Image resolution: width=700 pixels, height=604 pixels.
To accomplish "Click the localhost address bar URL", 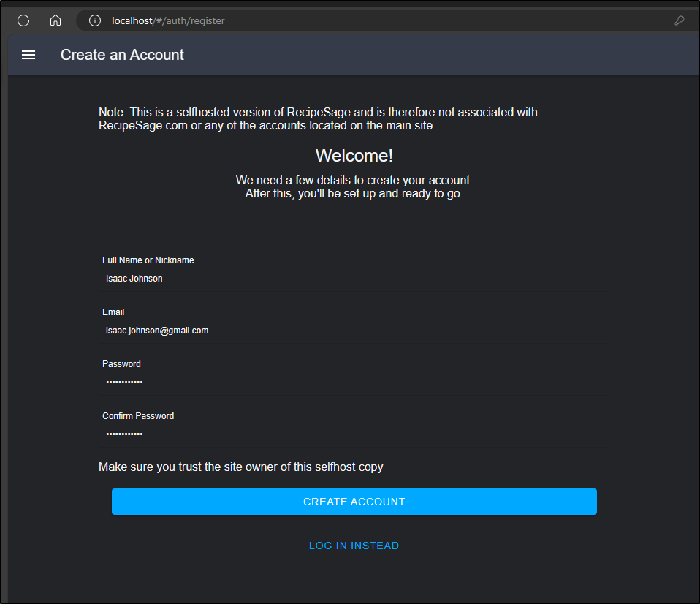I will click(x=168, y=21).
